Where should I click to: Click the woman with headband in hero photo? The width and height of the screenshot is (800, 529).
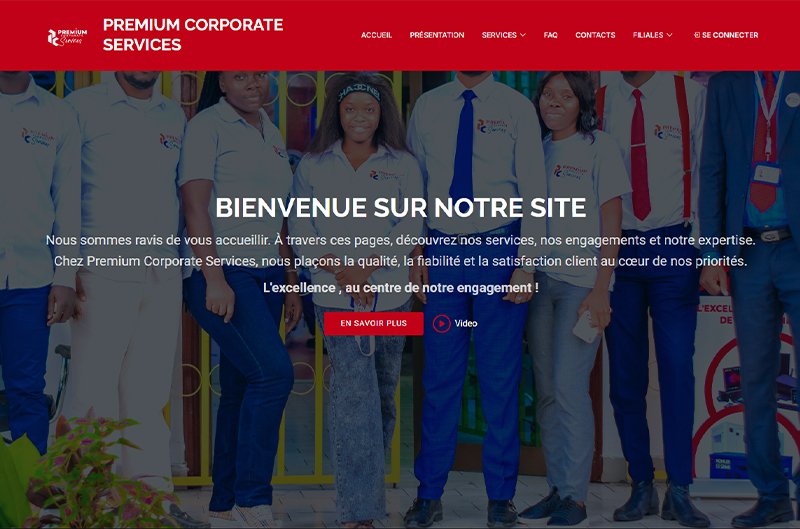359,296
